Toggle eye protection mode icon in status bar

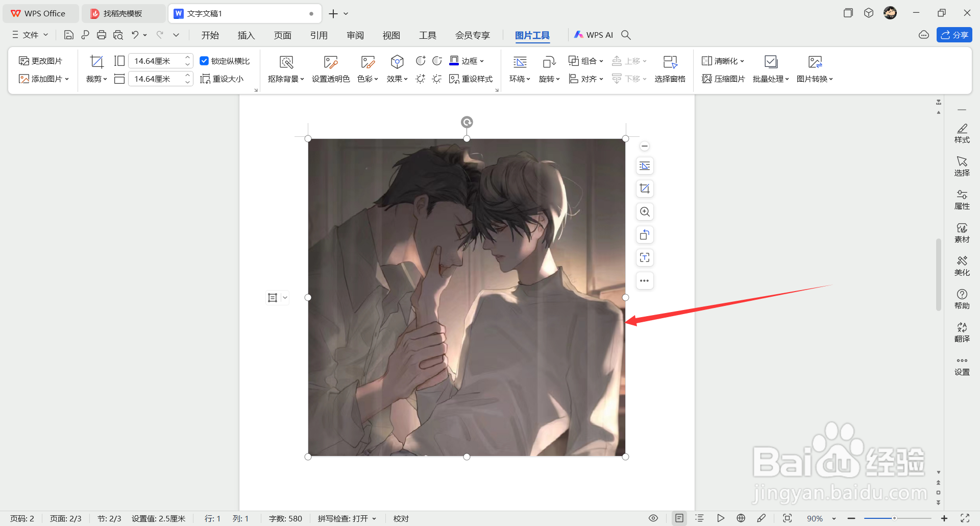(653, 518)
